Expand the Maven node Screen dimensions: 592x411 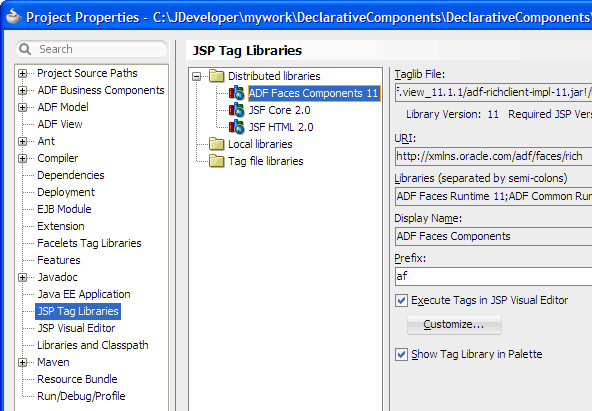point(23,362)
